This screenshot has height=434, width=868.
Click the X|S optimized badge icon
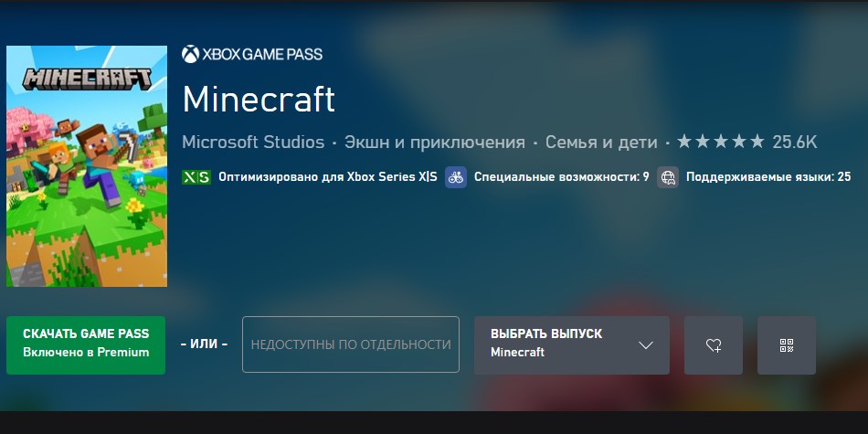pyautogui.click(x=196, y=177)
